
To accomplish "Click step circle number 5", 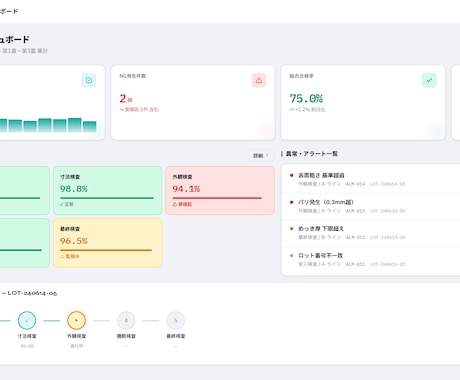I will [x=176, y=320].
